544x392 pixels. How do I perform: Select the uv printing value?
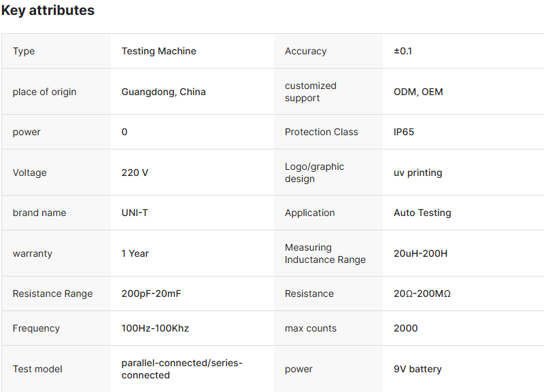[x=418, y=173]
